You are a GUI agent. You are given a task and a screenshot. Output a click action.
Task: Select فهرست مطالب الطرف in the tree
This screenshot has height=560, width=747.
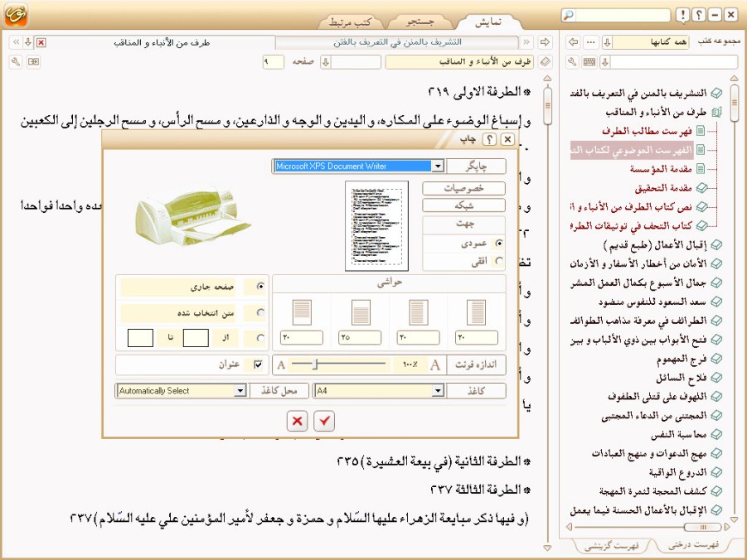point(647,131)
